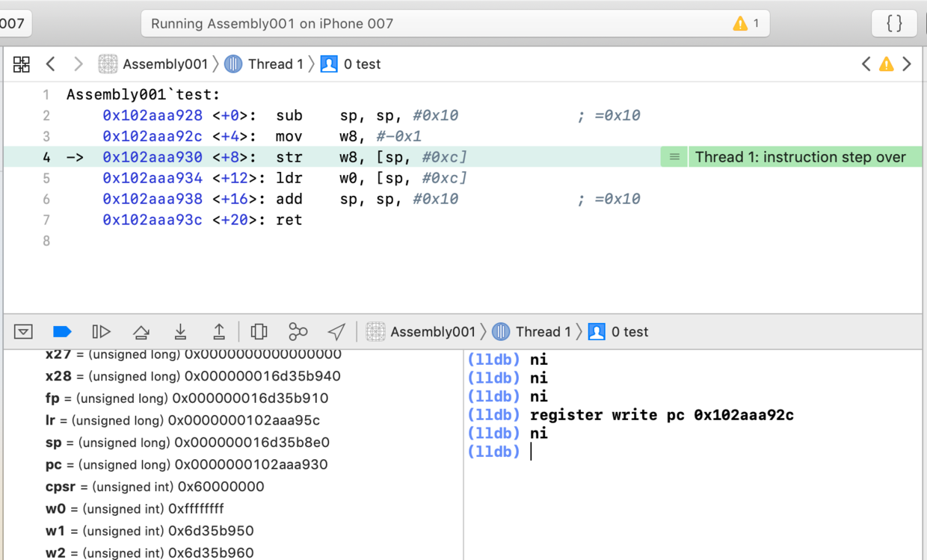Click the 'ldr' instruction mnemonic
The image size is (927, 560).
tap(289, 179)
